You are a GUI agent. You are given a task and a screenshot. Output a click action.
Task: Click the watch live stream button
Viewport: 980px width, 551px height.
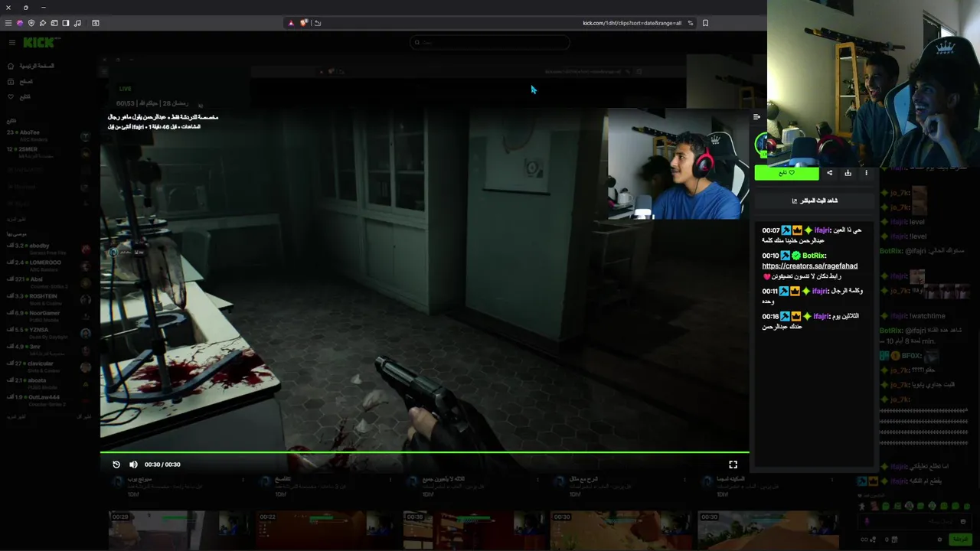point(814,201)
